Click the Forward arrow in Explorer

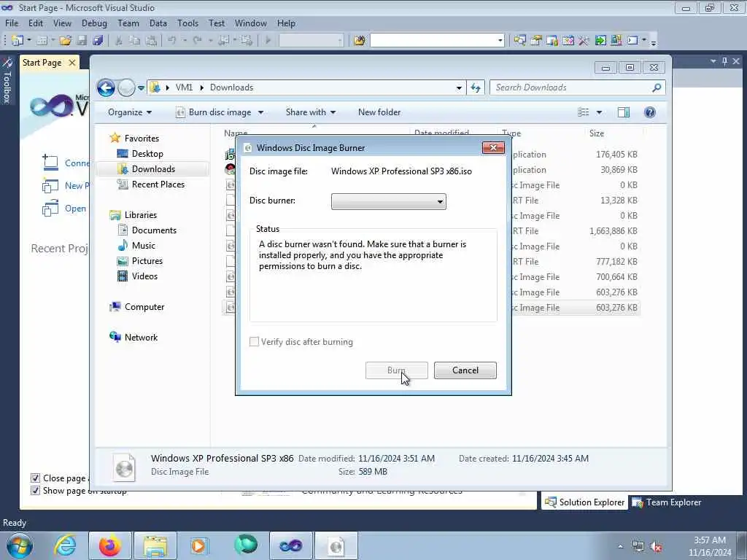tap(126, 87)
